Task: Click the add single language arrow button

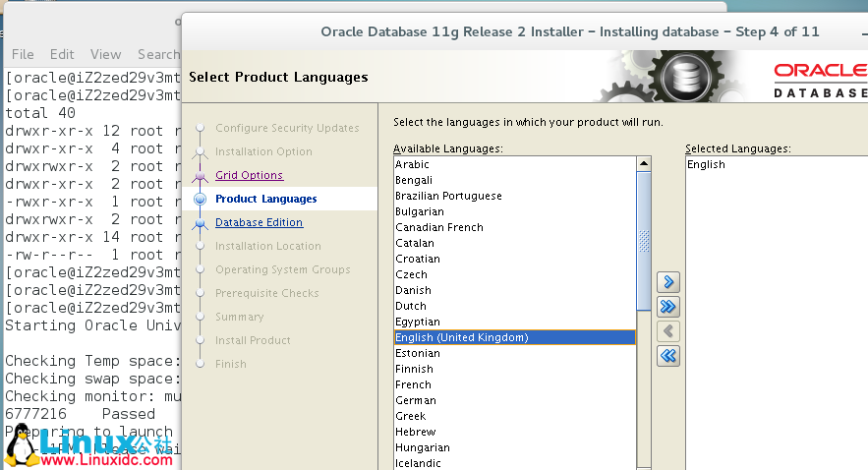Action: coord(668,282)
